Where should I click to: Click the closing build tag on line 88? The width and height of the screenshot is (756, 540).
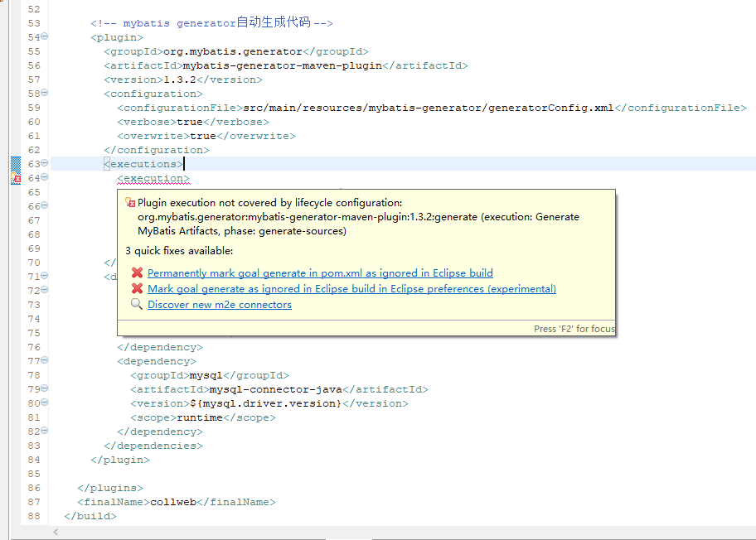(x=90, y=517)
